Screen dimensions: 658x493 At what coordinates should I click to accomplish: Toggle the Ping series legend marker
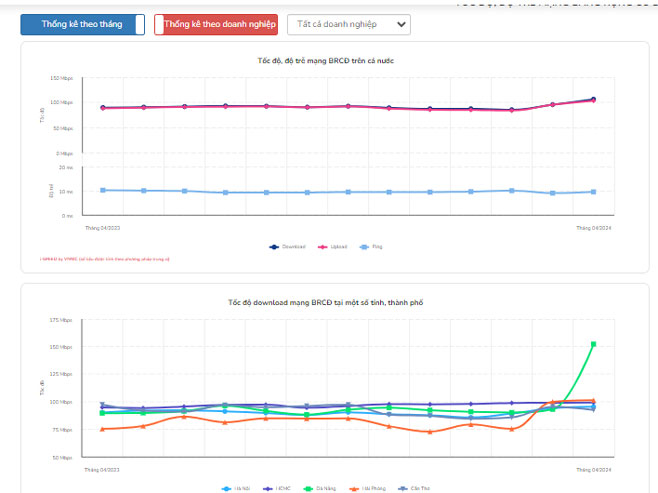click(366, 246)
